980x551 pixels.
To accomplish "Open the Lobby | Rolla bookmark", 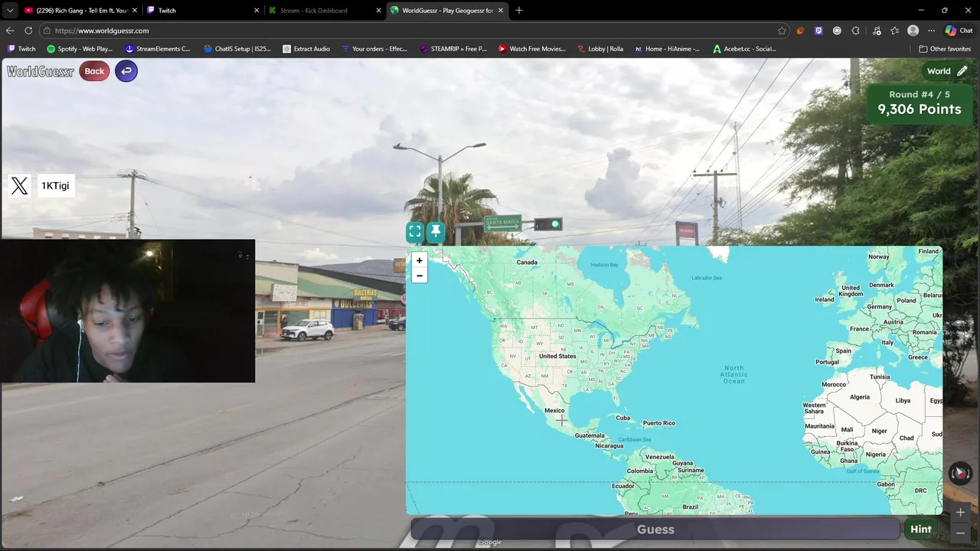I will point(600,49).
